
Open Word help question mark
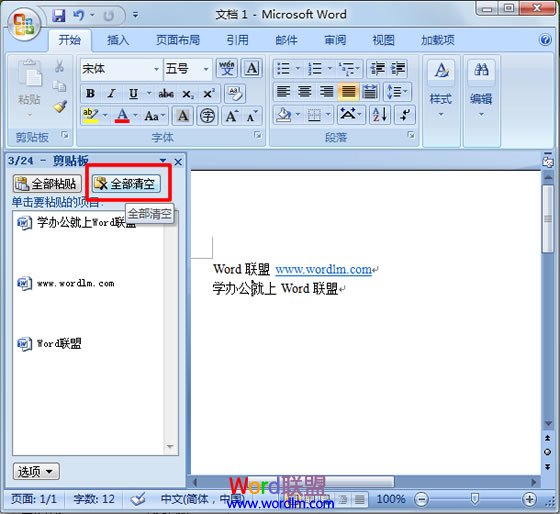coord(545,40)
